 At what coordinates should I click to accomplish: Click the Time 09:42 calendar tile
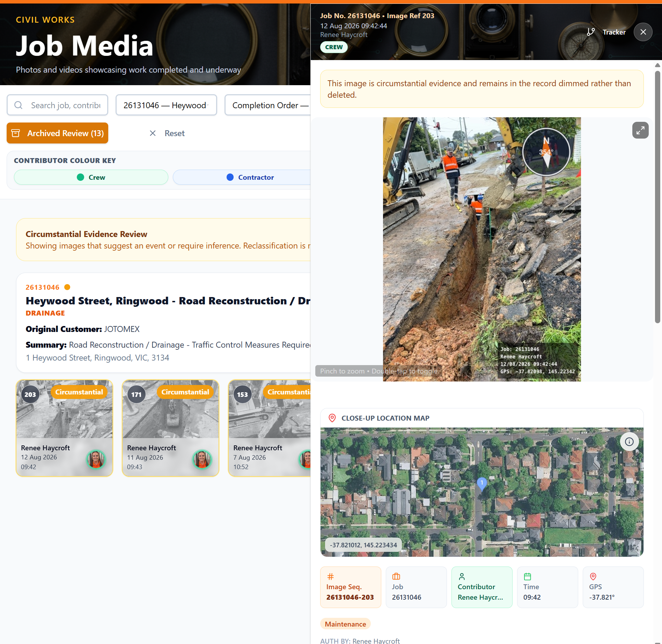(547, 587)
